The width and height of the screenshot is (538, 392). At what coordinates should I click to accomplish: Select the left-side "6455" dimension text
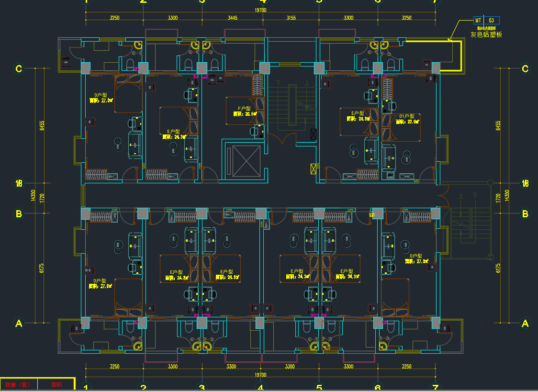coord(42,125)
